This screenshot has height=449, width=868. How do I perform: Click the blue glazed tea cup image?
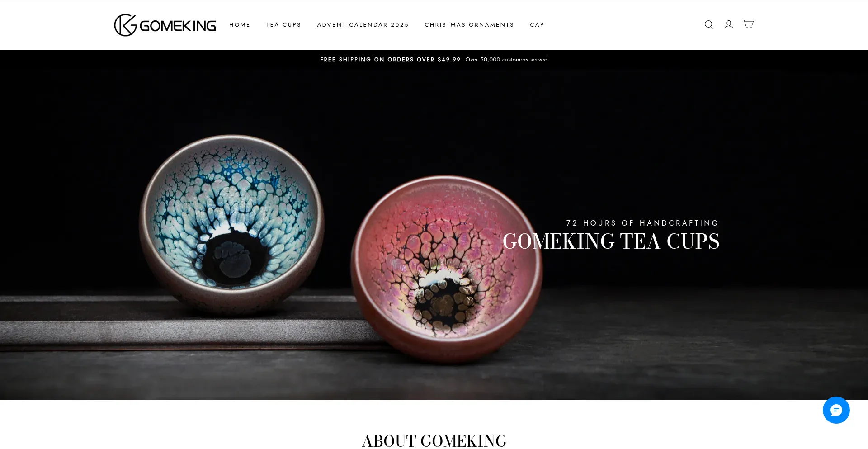coord(231,224)
